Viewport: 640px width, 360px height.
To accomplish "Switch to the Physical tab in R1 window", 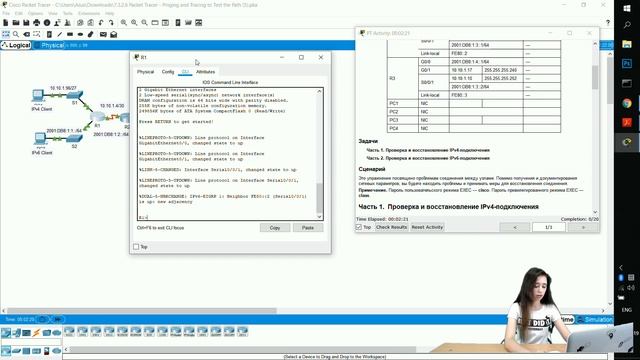I will (x=145, y=72).
